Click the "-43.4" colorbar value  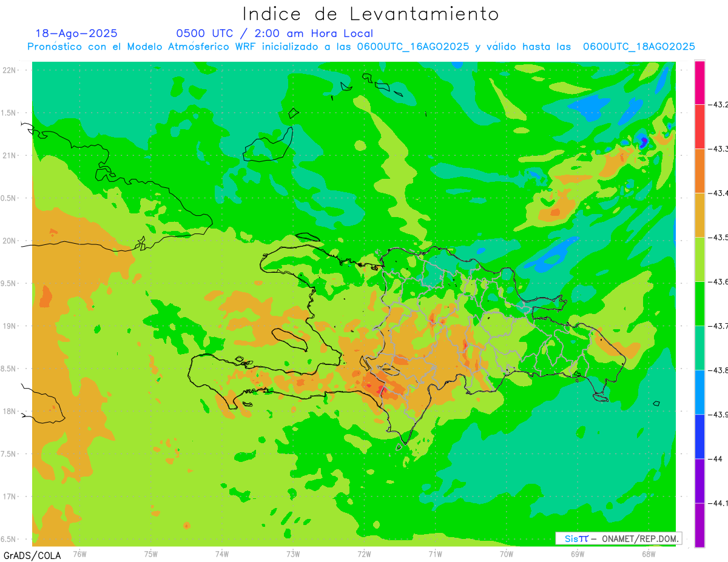click(x=718, y=193)
